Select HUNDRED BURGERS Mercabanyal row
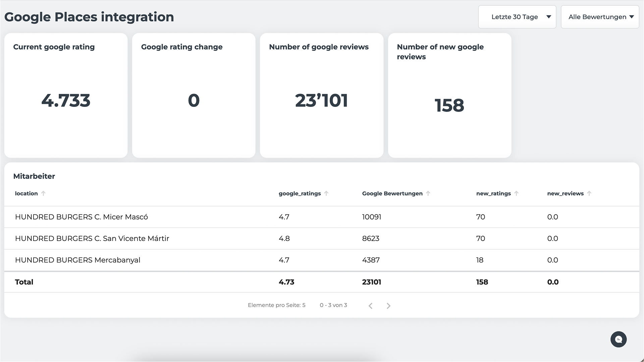 tap(322, 260)
